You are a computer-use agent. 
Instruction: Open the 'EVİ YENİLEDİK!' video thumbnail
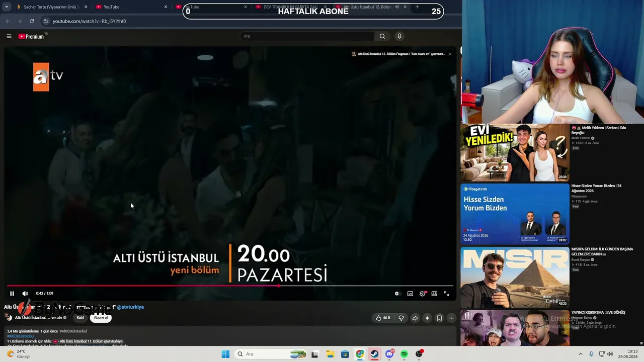click(x=515, y=153)
